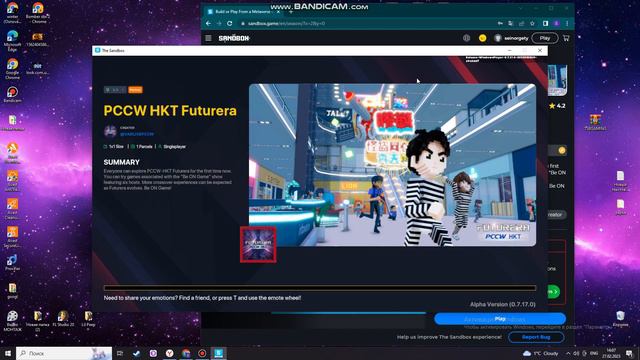Screen dimensions: 640x360
Task: Reload the Chrome browser page
Action: click(230, 24)
